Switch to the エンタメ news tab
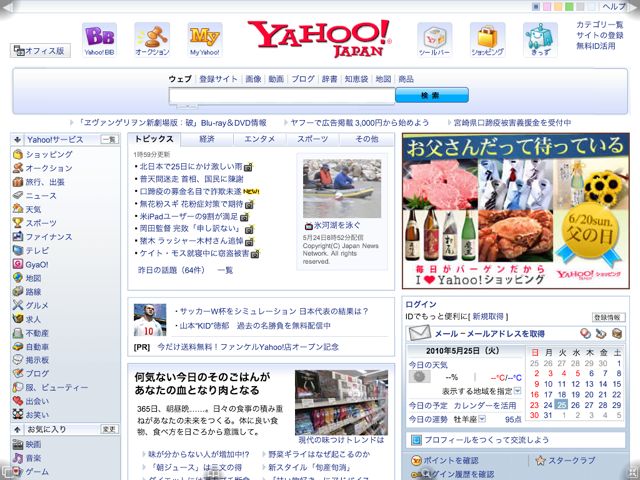This screenshot has height=480, width=640. coord(260,139)
